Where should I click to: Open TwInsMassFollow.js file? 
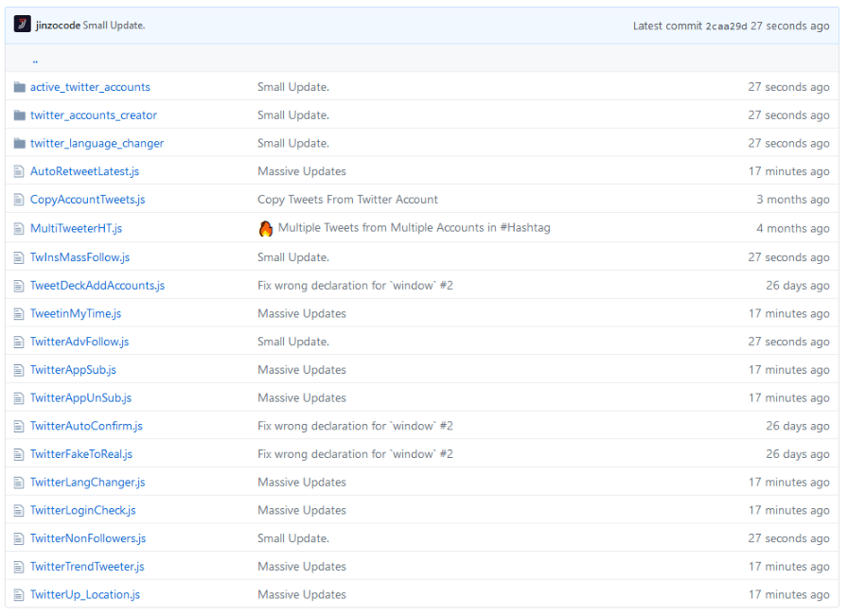80,257
